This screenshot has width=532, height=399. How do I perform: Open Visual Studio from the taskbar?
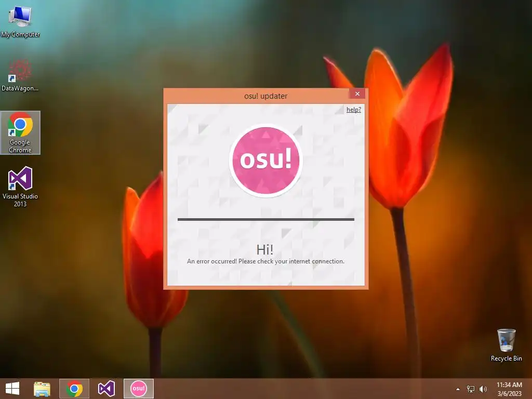[106, 389]
